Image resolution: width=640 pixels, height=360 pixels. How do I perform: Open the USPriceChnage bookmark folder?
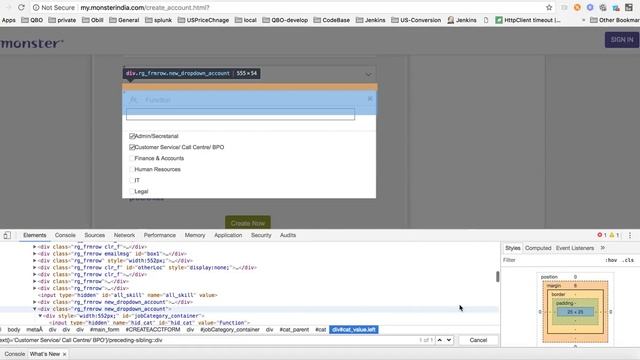(x=203, y=20)
